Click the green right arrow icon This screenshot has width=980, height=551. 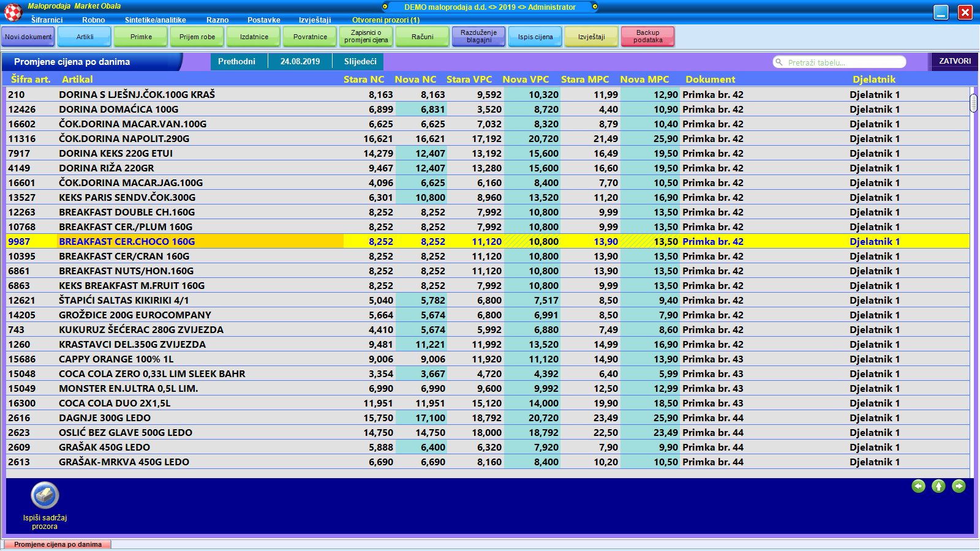(959, 486)
